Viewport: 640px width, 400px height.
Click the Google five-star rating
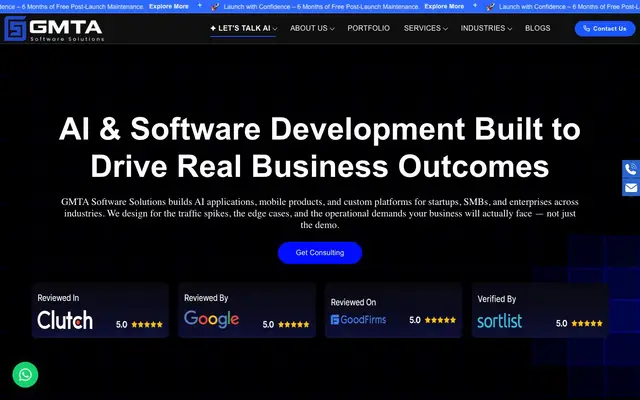tap(294, 324)
